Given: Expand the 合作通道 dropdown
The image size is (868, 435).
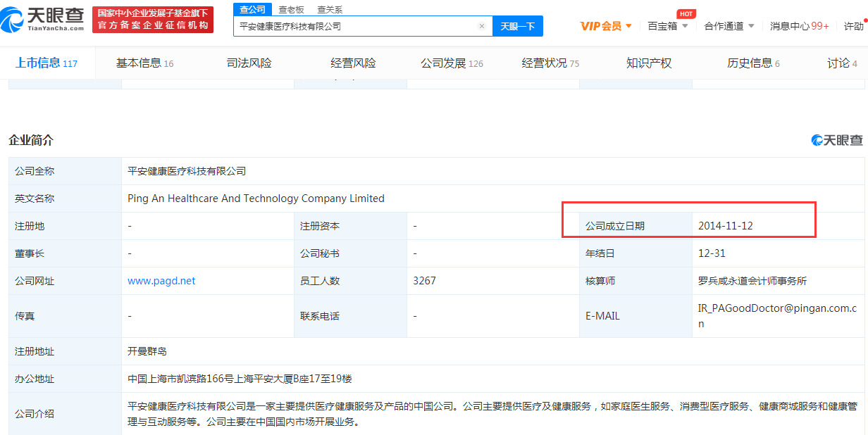Looking at the screenshot, I should [x=729, y=26].
